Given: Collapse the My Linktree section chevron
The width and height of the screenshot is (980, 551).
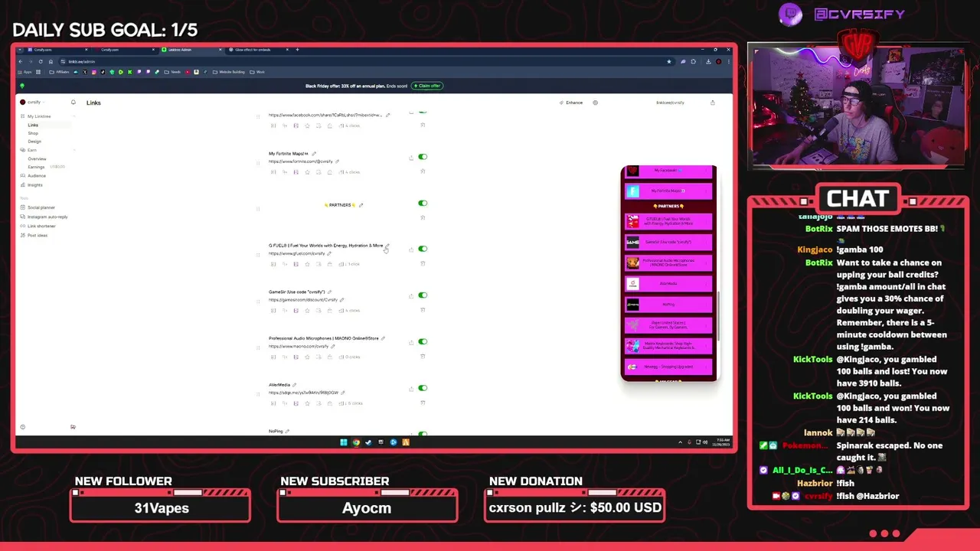Looking at the screenshot, I should click(73, 116).
